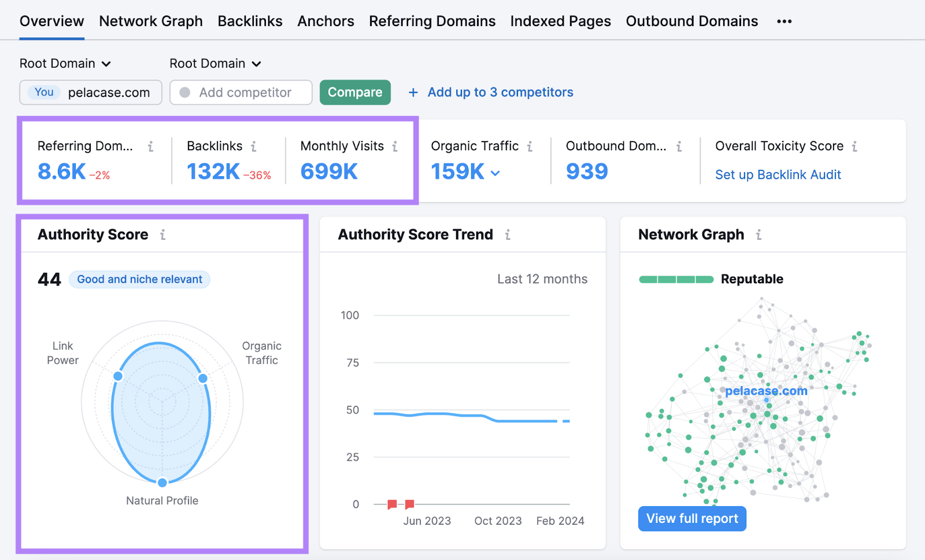925x560 pixels.
Task: Expand the 159K organic traffic chevron
Action: [495, 173]
